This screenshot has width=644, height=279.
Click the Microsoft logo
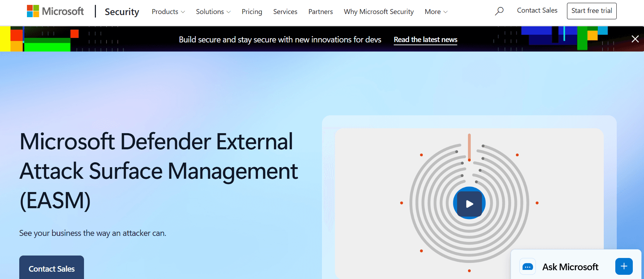(x=55, y=11)
